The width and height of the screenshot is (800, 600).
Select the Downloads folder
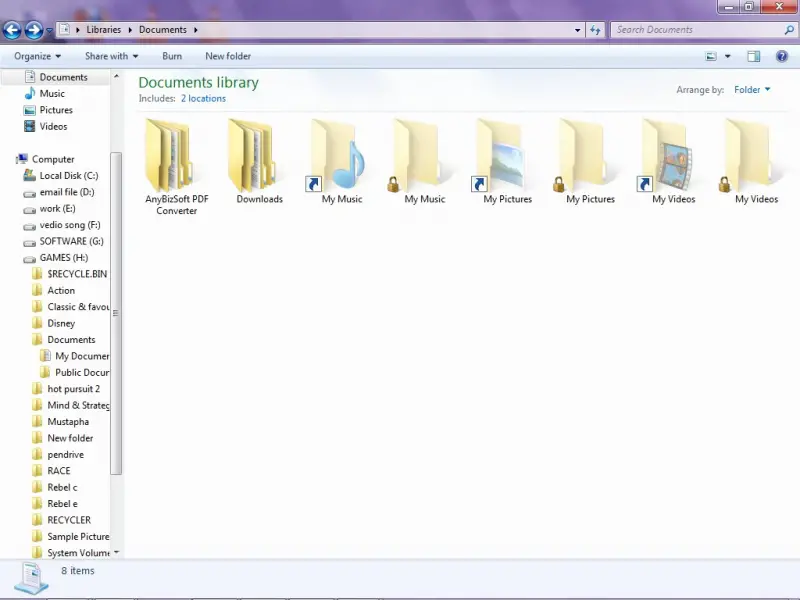259,162
